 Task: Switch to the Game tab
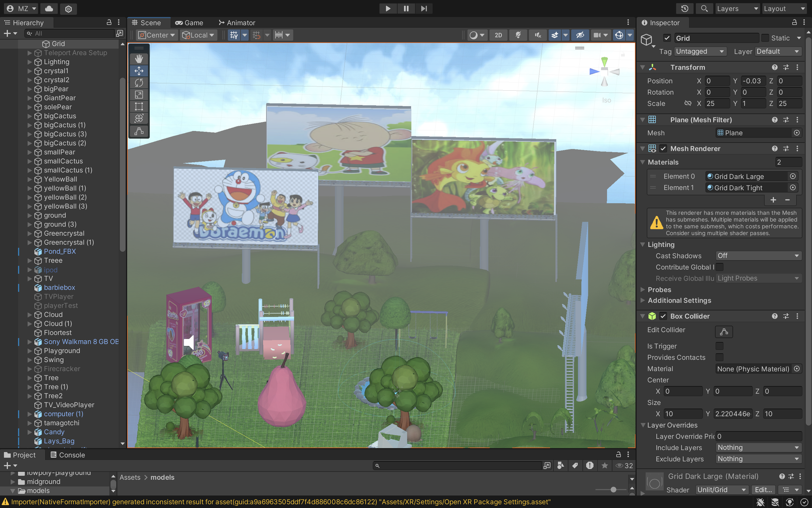coord(189,22)
